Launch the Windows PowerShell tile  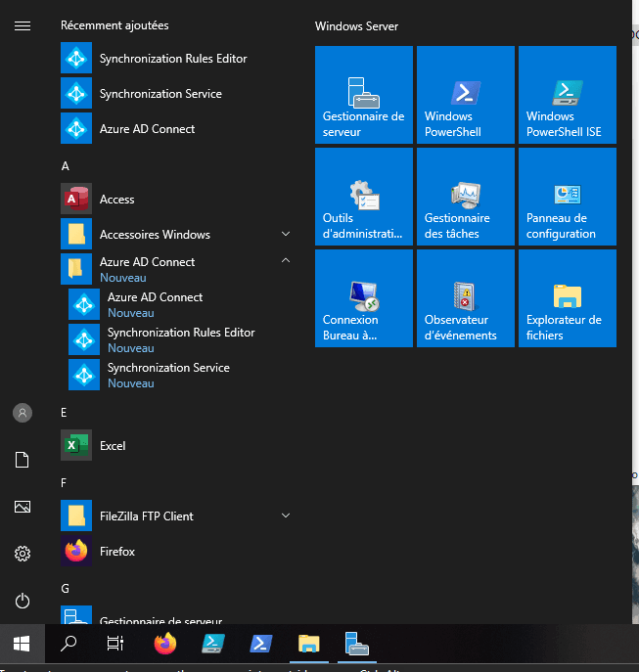(465, 95)
